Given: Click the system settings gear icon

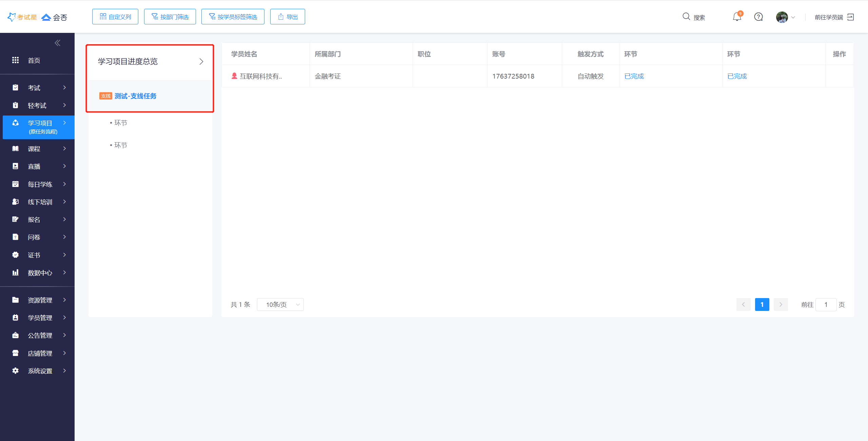Looking at the screenshot, I should (16, 371).
